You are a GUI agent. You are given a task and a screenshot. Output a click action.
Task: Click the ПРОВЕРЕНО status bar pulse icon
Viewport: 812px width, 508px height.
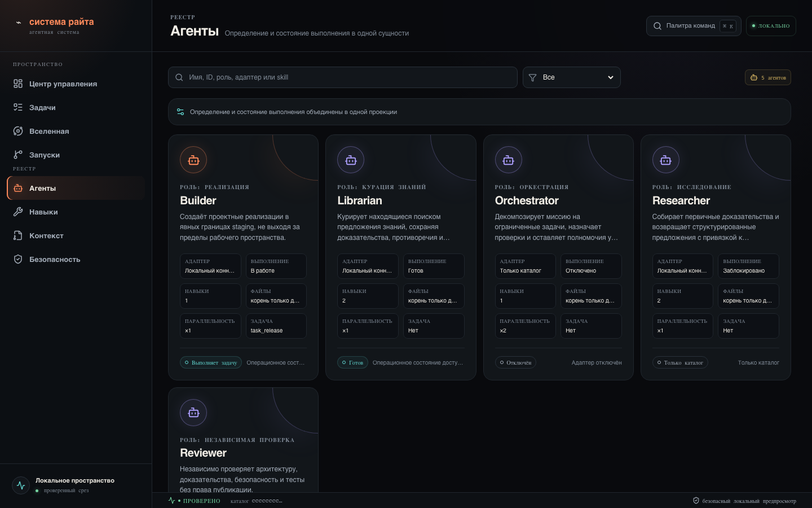pyautogui.click(x=172, y=501)
